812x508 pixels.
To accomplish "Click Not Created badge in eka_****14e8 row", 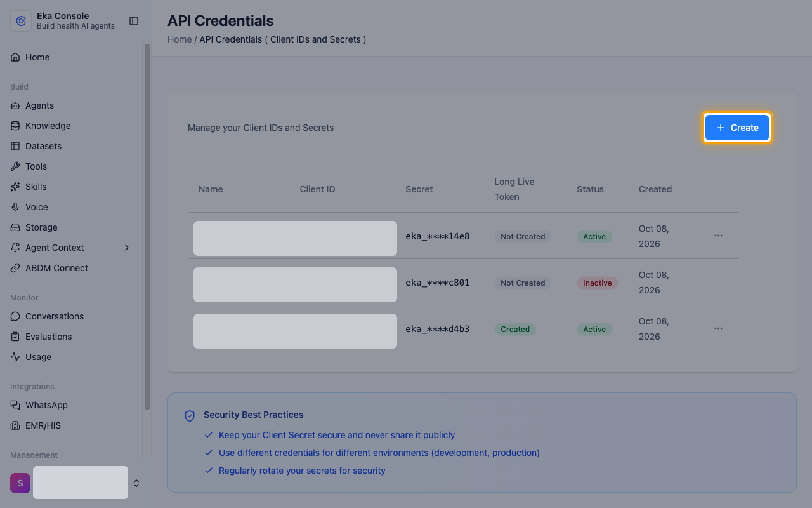I will pos(523,236).
